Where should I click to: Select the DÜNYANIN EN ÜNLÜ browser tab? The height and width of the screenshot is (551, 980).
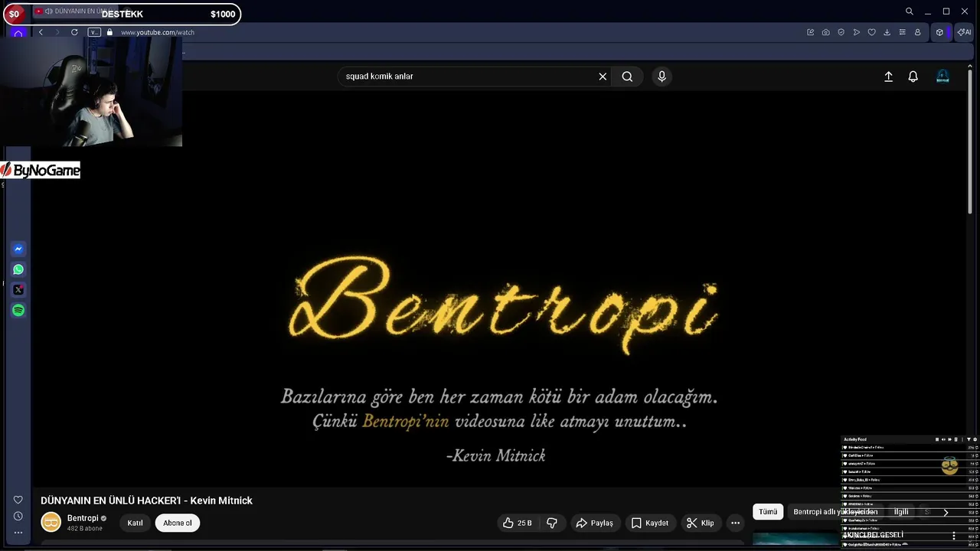coord(76,11)
